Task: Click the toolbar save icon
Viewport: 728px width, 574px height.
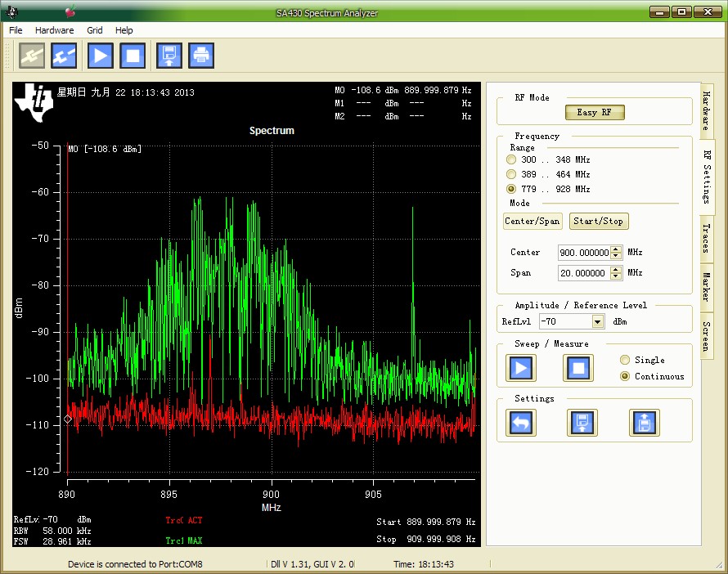Action: point(169,56)
